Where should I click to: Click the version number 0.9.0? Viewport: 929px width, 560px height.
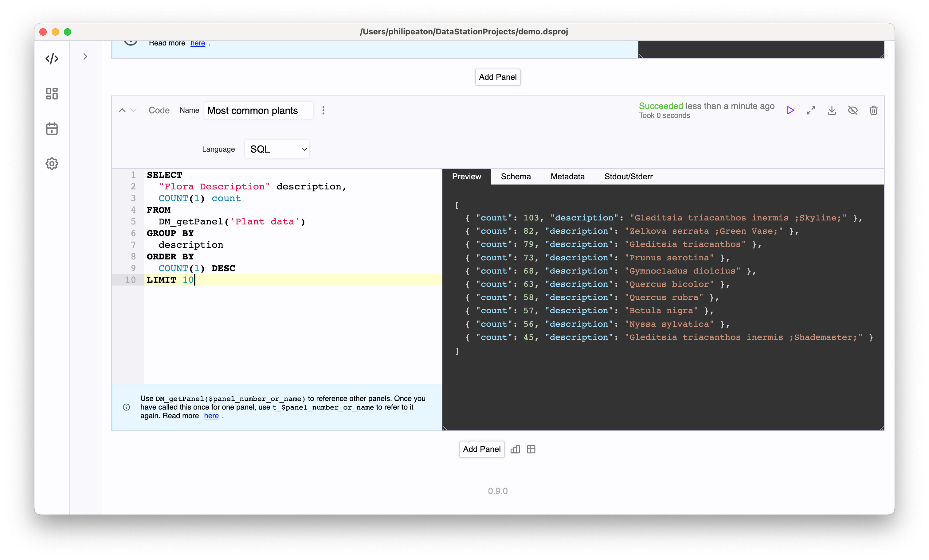pyautogui.click(x=498, y=491)
